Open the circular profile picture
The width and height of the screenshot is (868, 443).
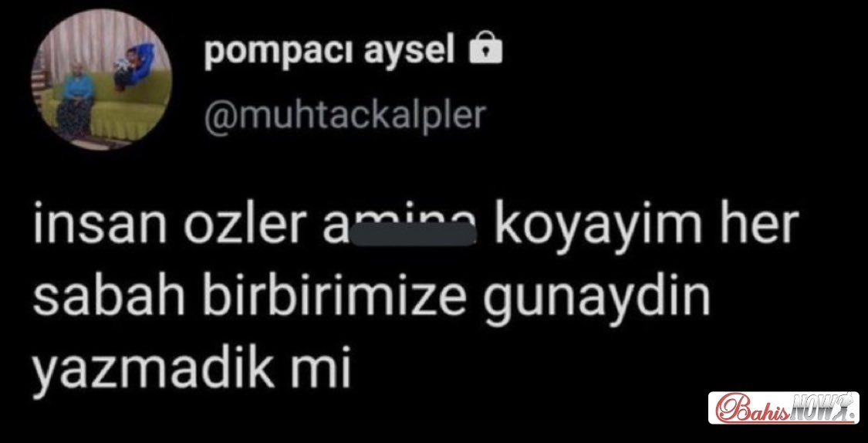point(101,79)
